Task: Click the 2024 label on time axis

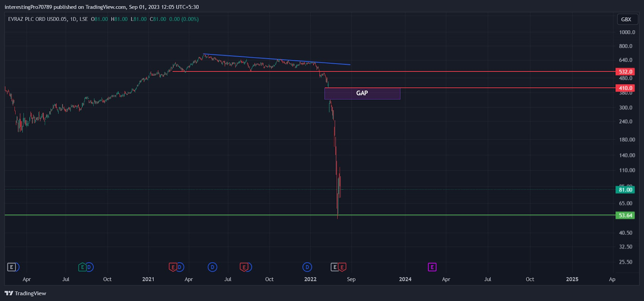Action: click(405, 279)
